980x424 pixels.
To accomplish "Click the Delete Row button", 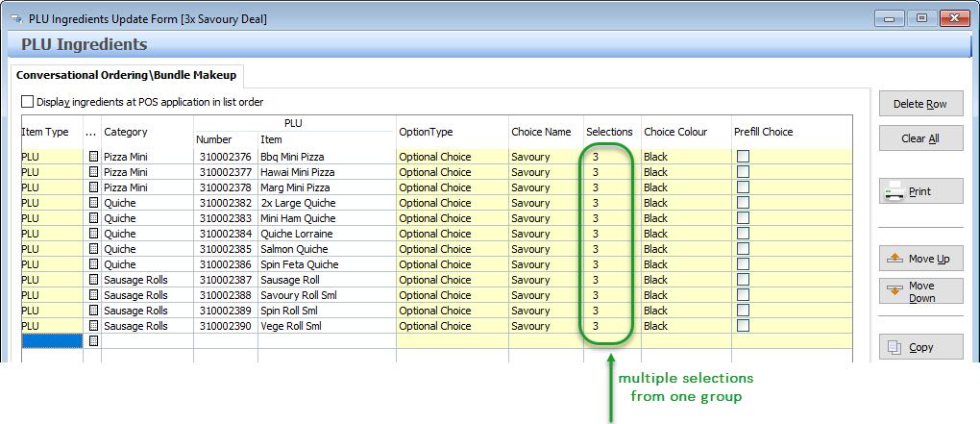I will tap(920, 104).
